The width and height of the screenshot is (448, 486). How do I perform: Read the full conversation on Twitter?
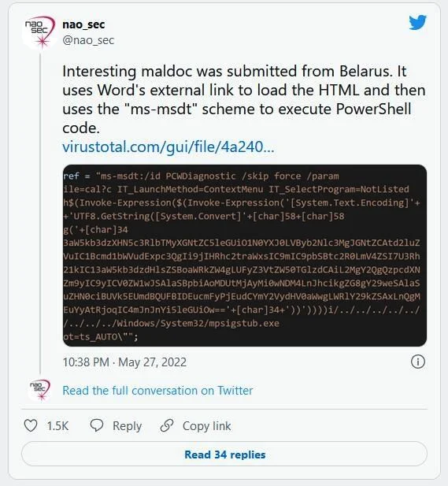[x=157, y=391]
